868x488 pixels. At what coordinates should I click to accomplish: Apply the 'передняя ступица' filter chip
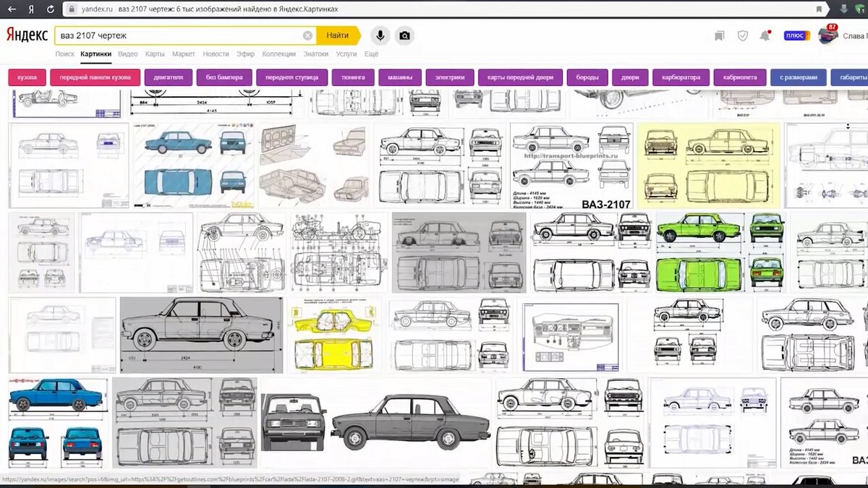point(292,77)
